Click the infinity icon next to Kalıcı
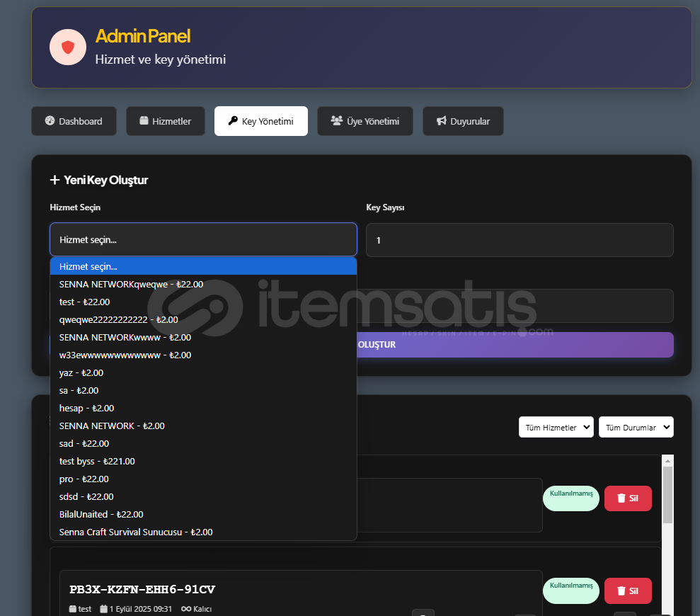Screen dimensions: 700x616 [185, 609]
